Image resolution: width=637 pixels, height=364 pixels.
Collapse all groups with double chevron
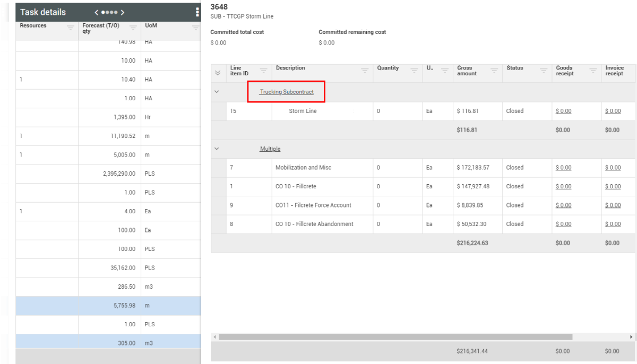pyautogui.click(x=217, y=73)
